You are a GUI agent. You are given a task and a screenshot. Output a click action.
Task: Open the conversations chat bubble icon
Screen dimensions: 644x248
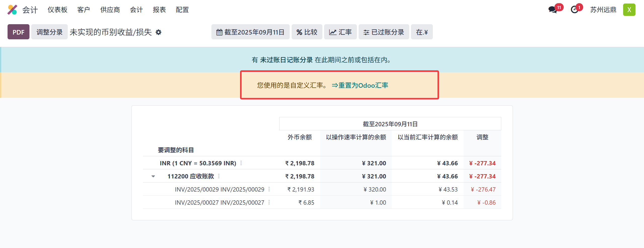click(553, 10)
